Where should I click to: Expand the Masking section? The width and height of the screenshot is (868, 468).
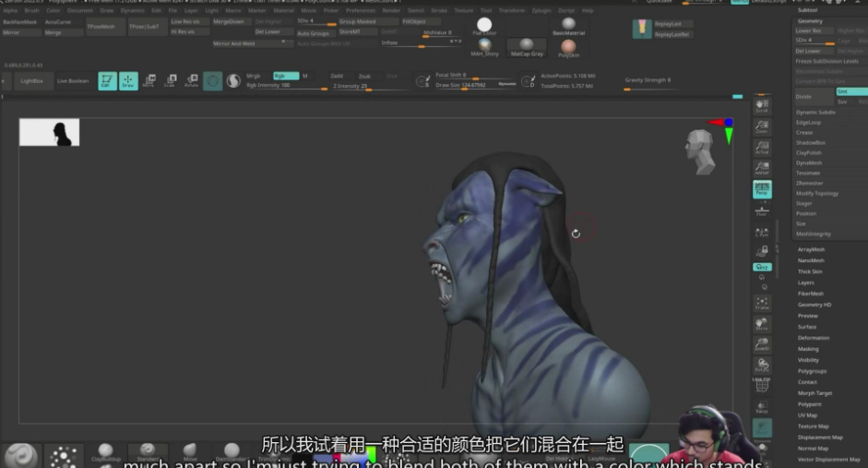808,349
